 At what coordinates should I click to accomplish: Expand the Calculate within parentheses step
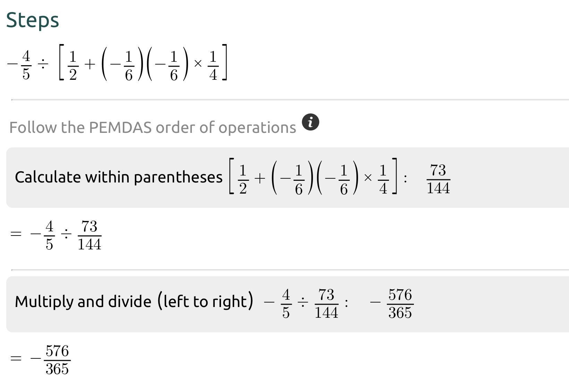(288, 177)
